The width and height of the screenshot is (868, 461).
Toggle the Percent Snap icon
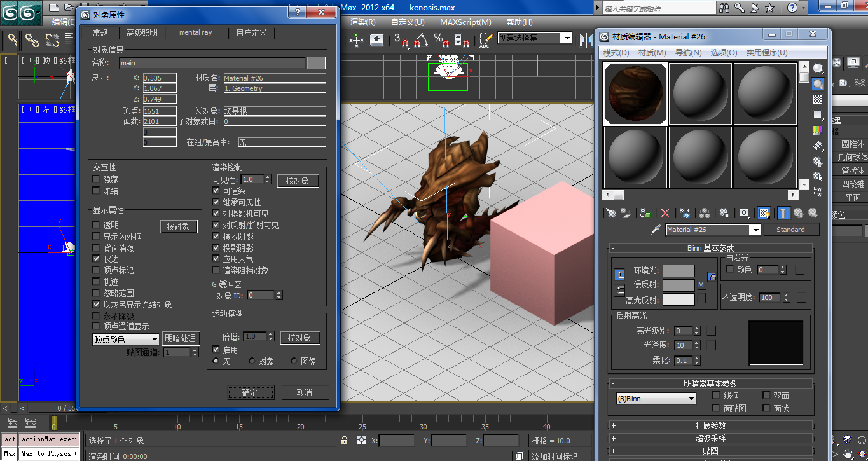tap(441, 39)
